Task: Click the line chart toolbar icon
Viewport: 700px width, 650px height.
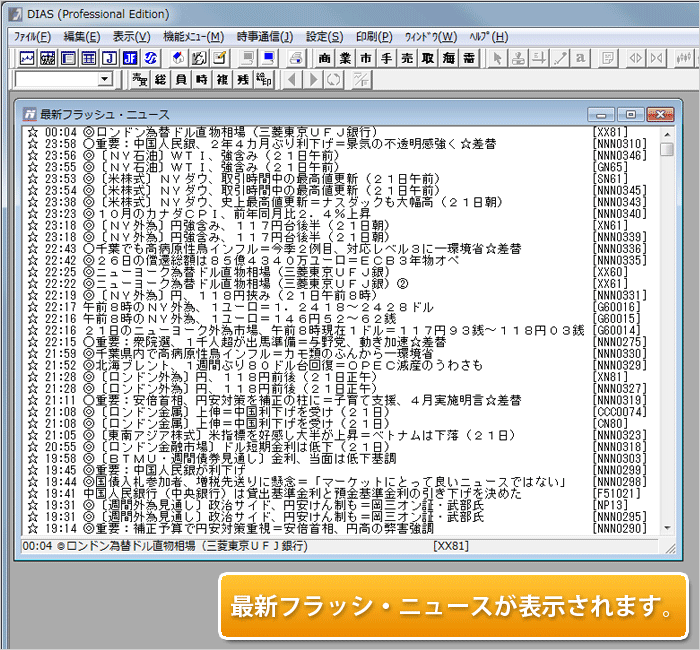Action: coord(27,57)
